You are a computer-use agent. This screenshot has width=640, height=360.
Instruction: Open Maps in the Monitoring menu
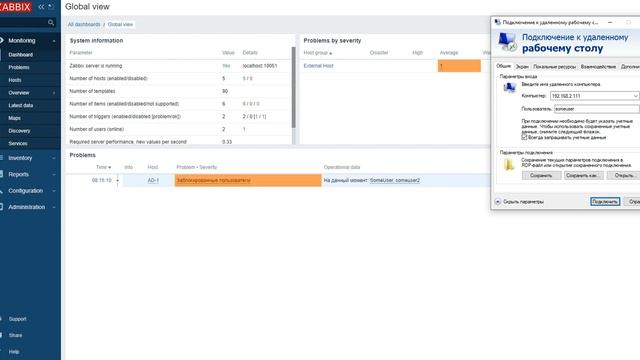pos(14,118)
